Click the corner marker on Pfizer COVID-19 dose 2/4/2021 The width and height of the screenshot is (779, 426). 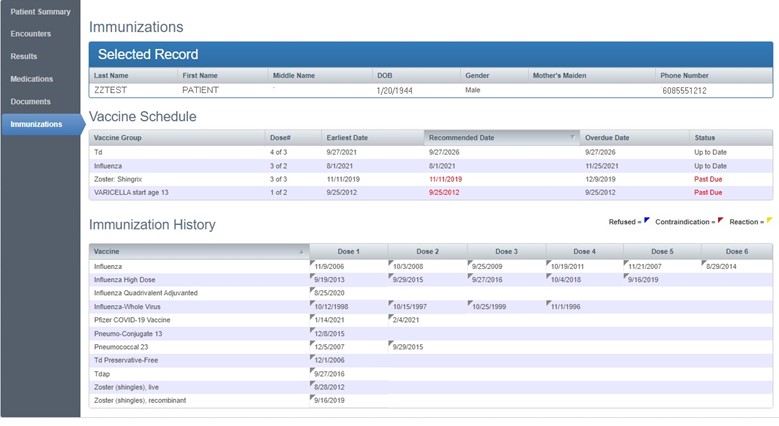click(391, 316)
